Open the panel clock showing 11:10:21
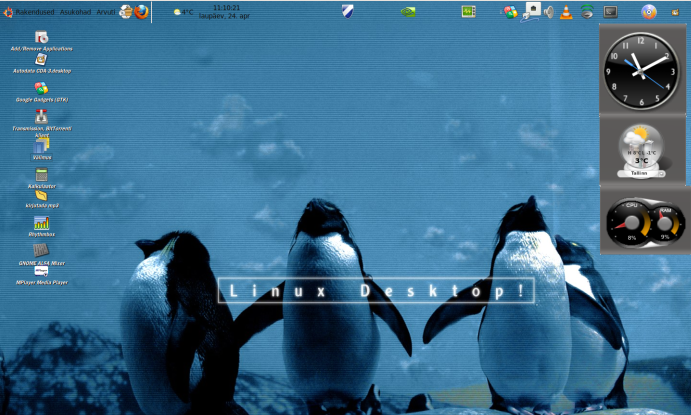The width and height of the screenshot is (691, 415). [x=225, y=12]
